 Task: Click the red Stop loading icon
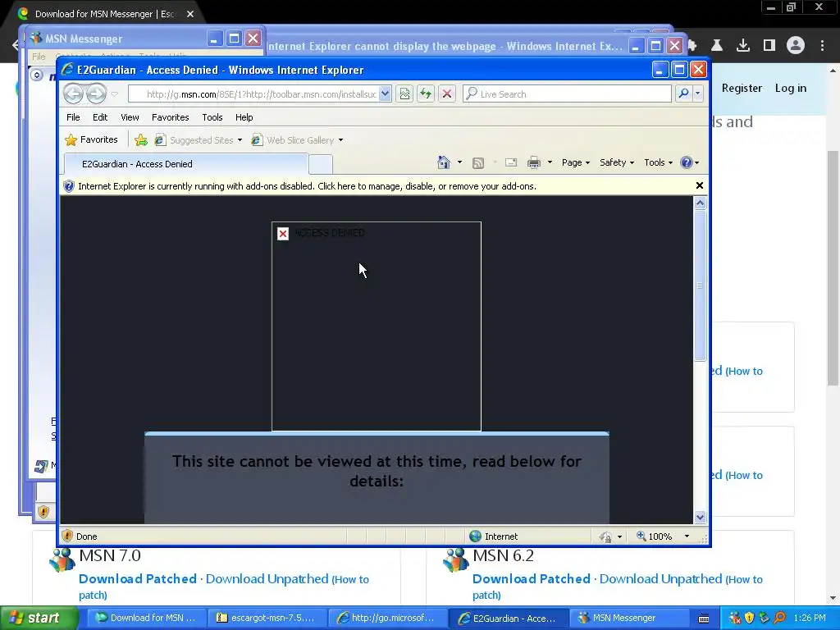447,94
